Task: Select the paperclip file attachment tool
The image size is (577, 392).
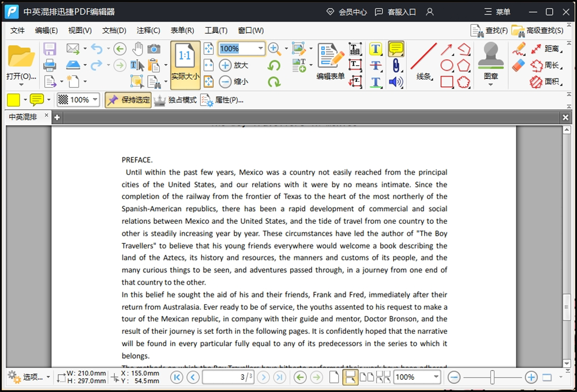Action: tap(396, 66)
